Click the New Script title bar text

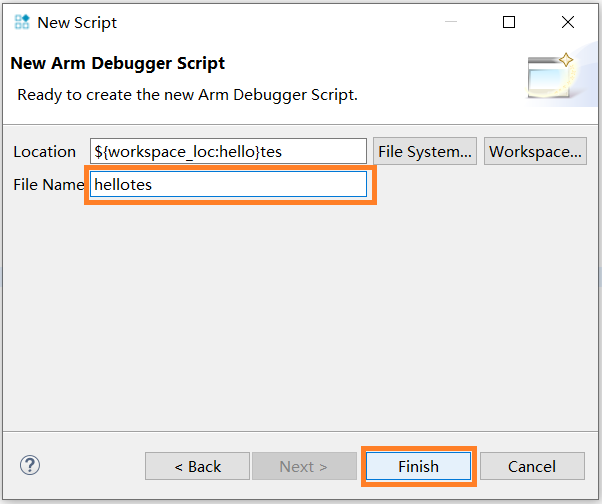(x=77, y=22)
